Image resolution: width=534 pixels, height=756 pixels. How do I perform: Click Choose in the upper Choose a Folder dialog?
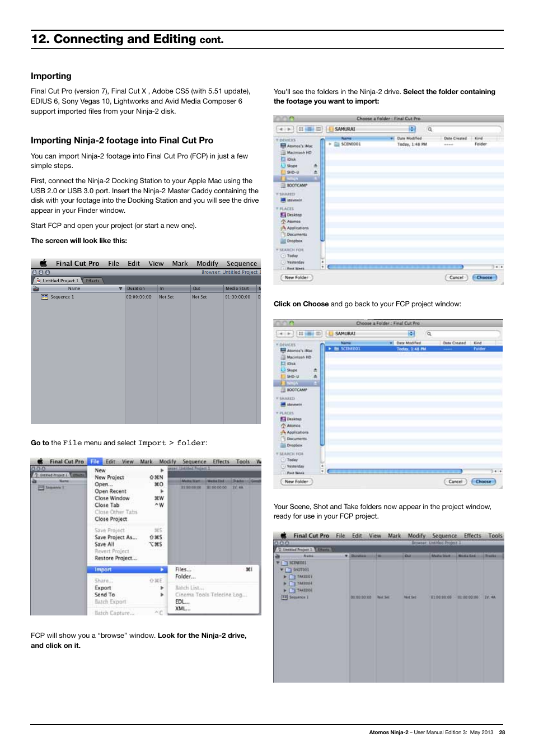click(485, 277)
